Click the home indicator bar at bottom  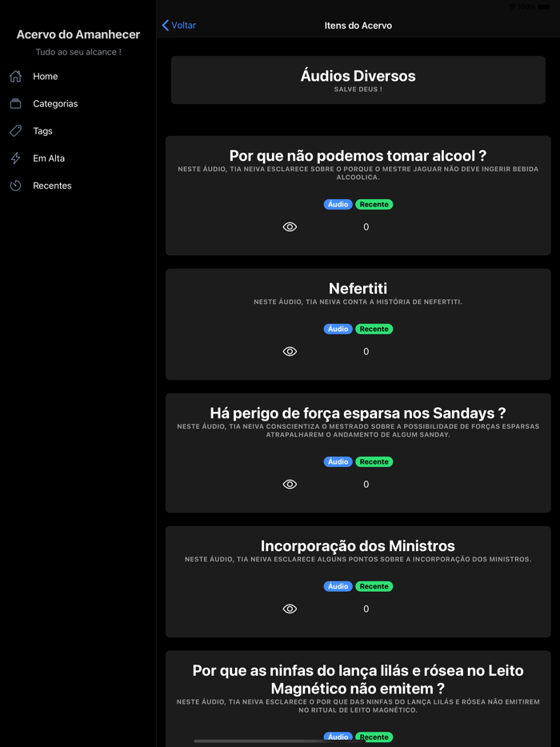280,741
